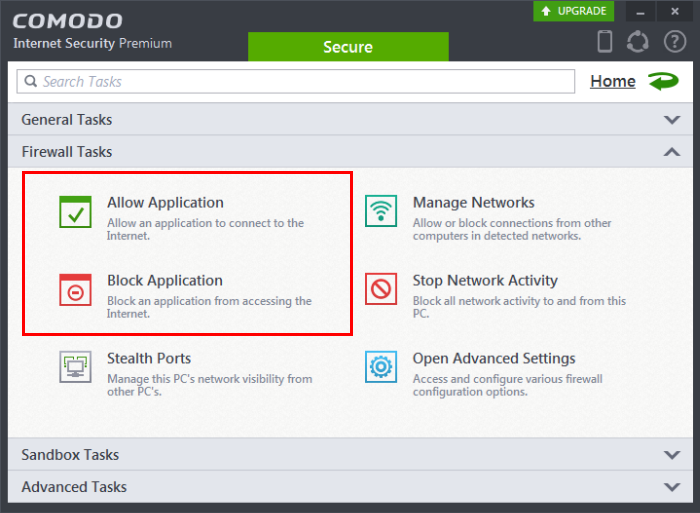This screenshot has height=513, width=700.
Task: Click 'Allow an application to connect' description
Action: coord(205,229)
